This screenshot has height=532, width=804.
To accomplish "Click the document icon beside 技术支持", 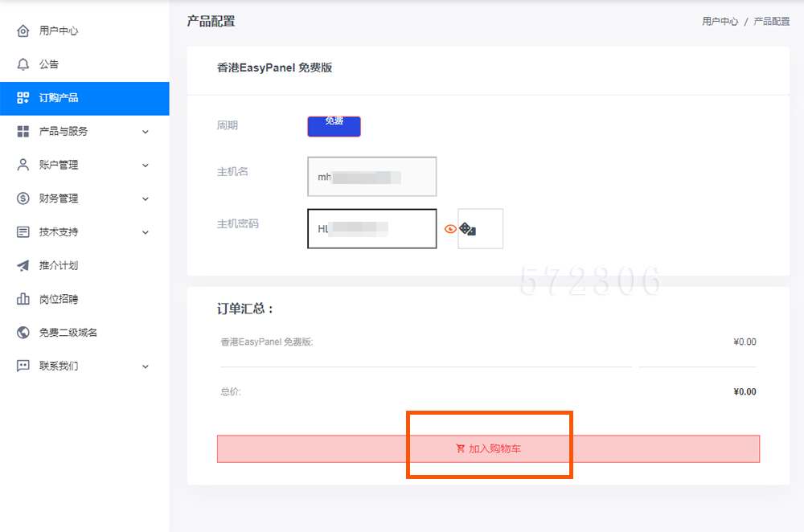I will pos(23,231).
